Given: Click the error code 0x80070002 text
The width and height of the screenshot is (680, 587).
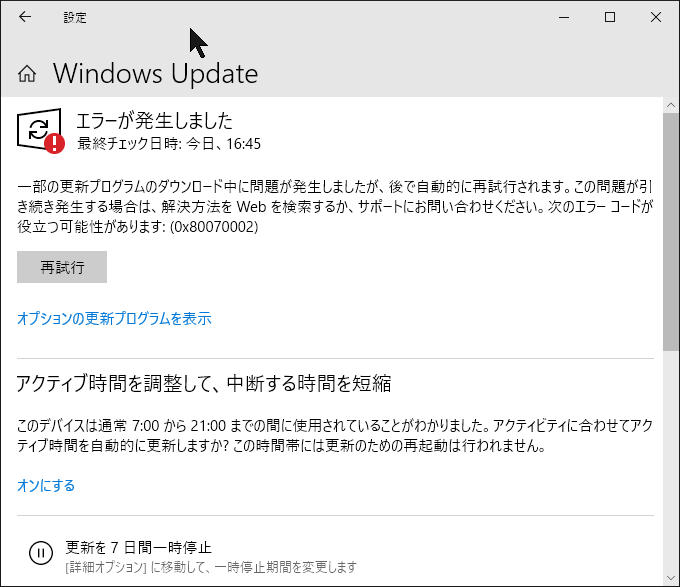Looking at the screenshot, I should (214, 227).
